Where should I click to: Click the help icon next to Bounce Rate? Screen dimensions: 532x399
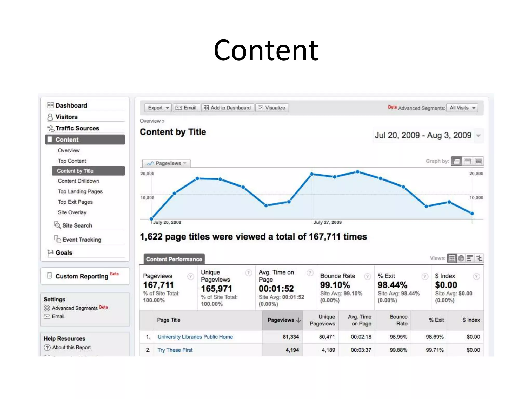click(x=367, y=276)
